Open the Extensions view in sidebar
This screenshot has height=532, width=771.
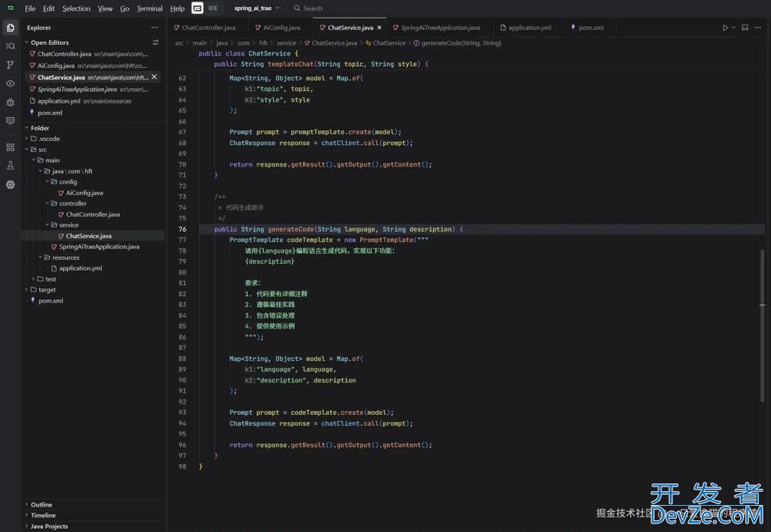10,146
